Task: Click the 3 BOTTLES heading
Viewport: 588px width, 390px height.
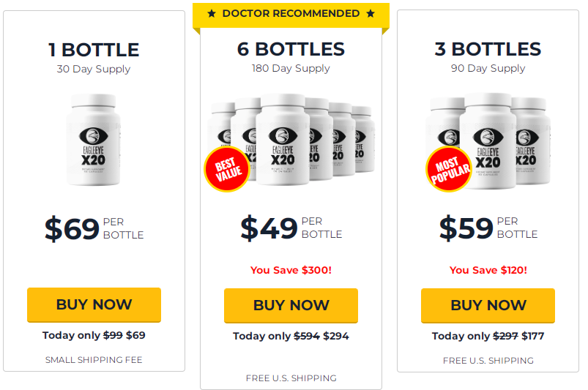Action: tap(488, 49)
